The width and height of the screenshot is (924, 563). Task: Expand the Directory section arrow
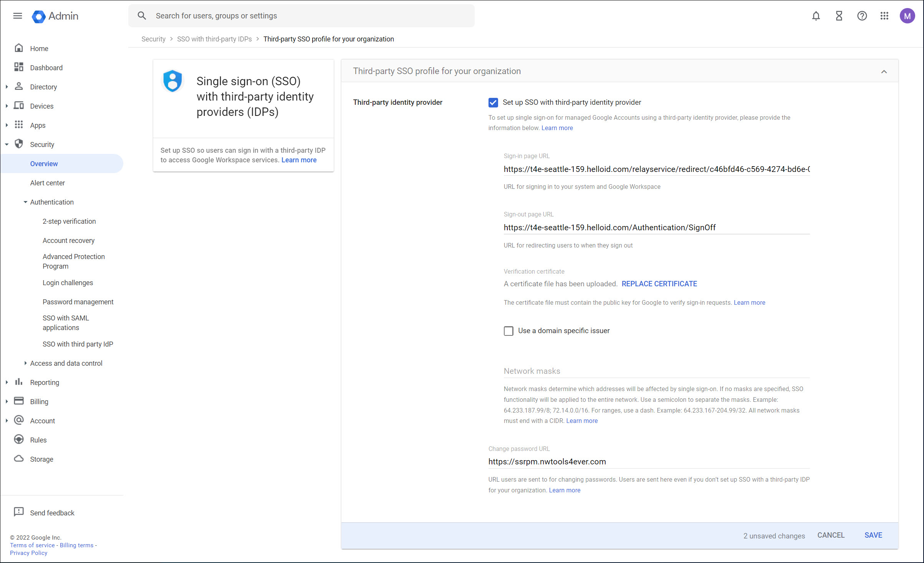(7, 87)
